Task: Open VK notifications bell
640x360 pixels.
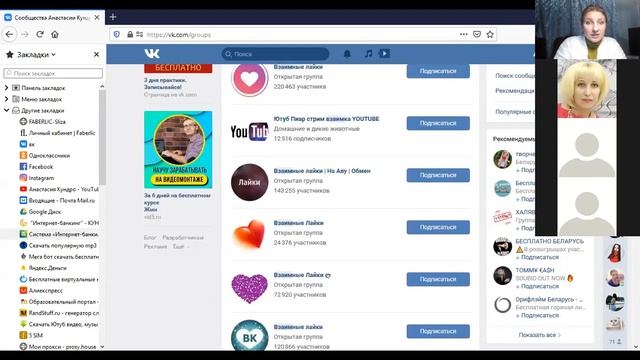Action: 347,53
